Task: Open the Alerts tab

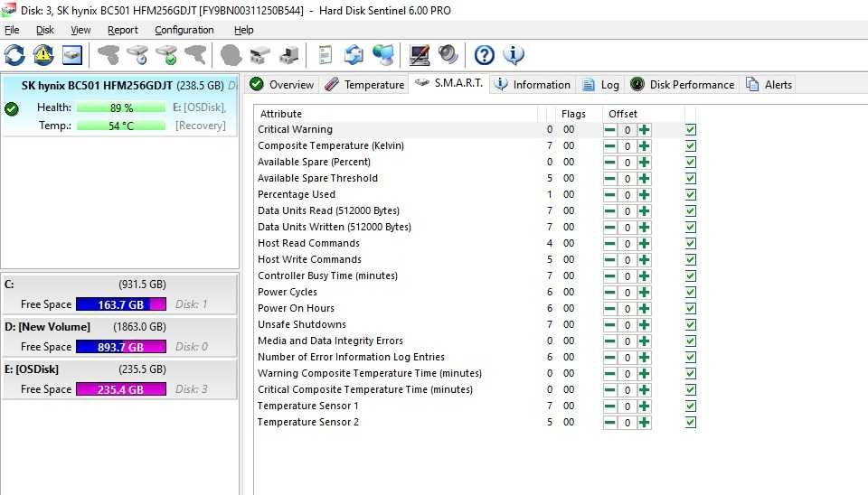Action: coord(769,85)
